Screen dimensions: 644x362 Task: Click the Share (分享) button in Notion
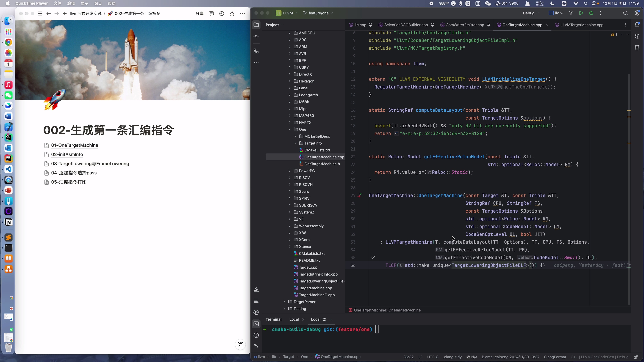pos(199,14)
